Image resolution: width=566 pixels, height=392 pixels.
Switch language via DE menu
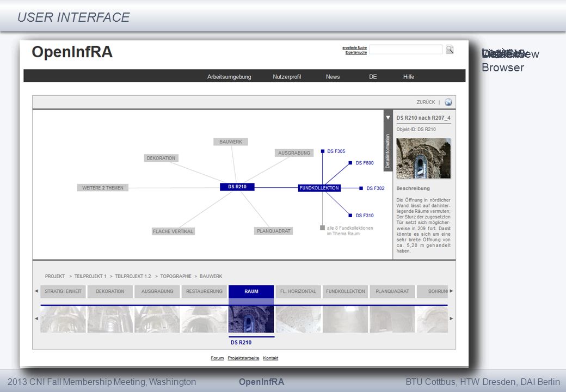coord(373,77)
